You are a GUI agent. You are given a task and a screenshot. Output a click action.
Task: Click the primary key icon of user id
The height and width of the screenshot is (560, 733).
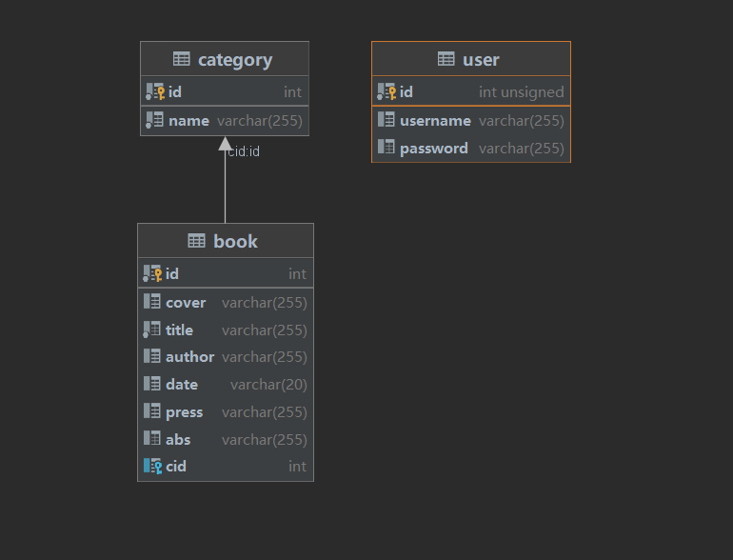(x=386, y=92)
